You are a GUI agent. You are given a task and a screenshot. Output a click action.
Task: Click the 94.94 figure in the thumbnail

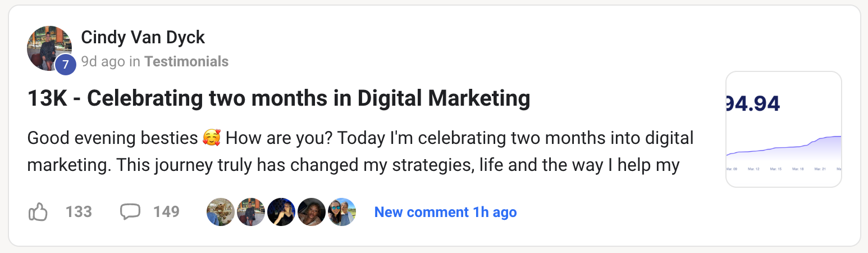[753, 103]
